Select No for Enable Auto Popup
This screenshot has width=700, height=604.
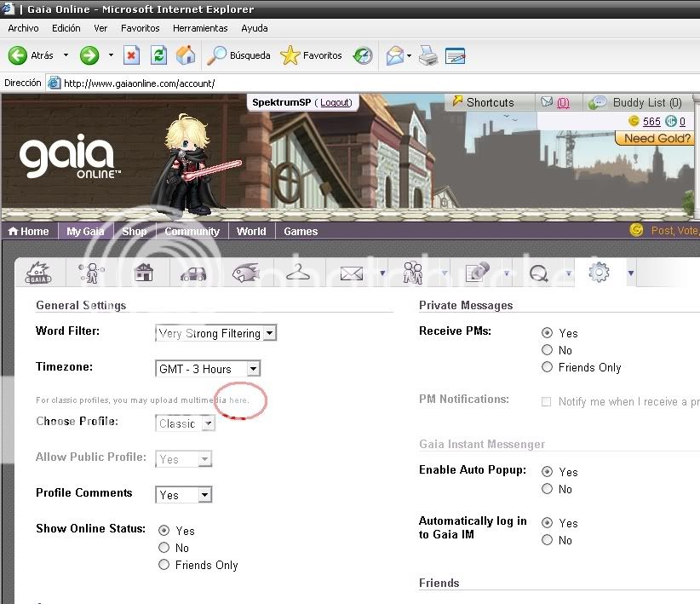[x=547, y=489]
